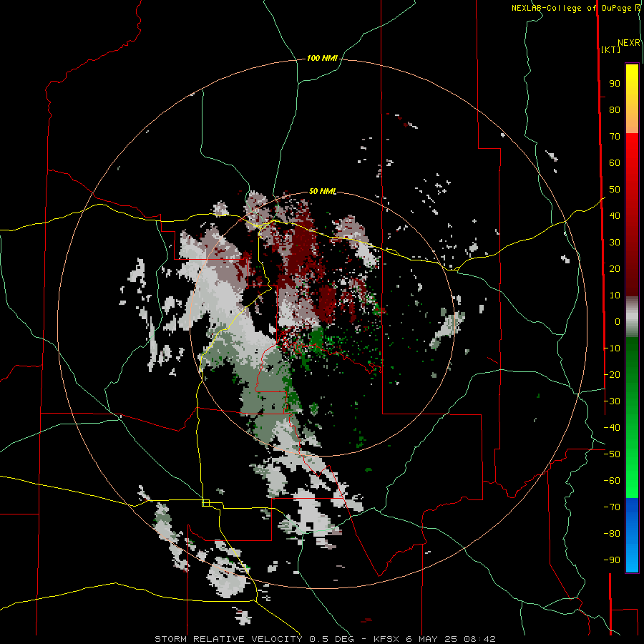The image size is (644, 644).
Task: Click the -40 value on velocity scale
Action: 612,428
